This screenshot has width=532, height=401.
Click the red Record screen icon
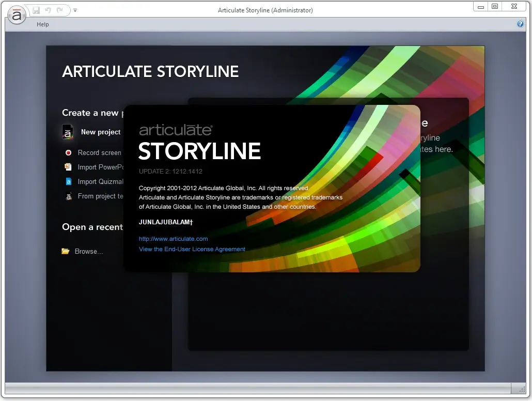point(68,153)
